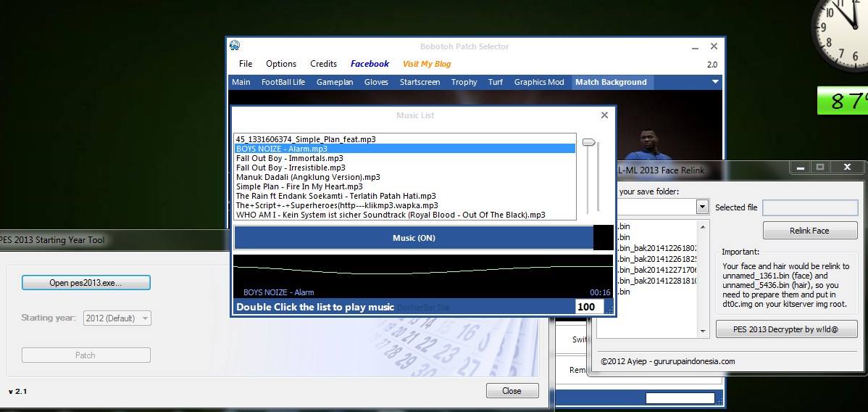
Task: Open the Visit My Blog link
Action: (x=427, y=64)
